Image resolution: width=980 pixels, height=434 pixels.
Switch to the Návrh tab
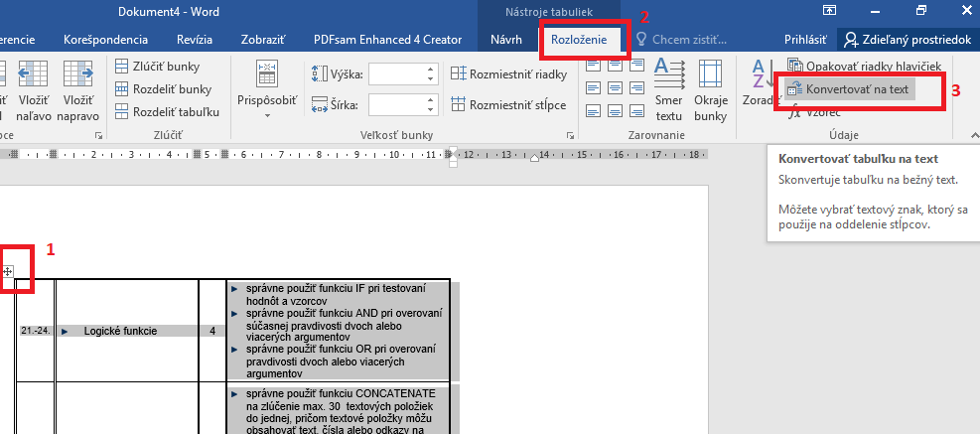507,40
